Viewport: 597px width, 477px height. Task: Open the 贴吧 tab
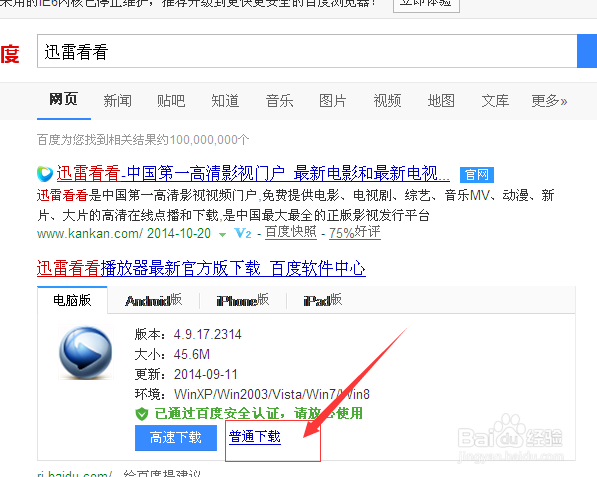point(171,101)
